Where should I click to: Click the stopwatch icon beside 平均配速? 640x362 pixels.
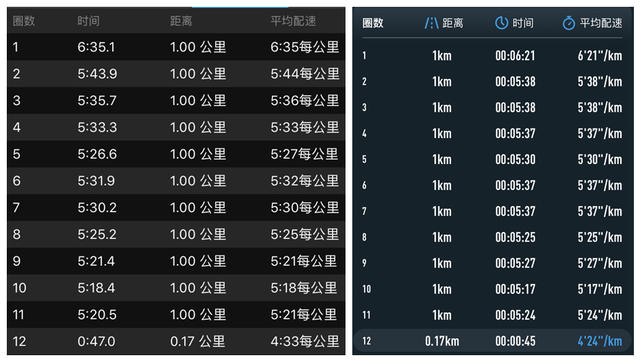[x=569, y=23]
